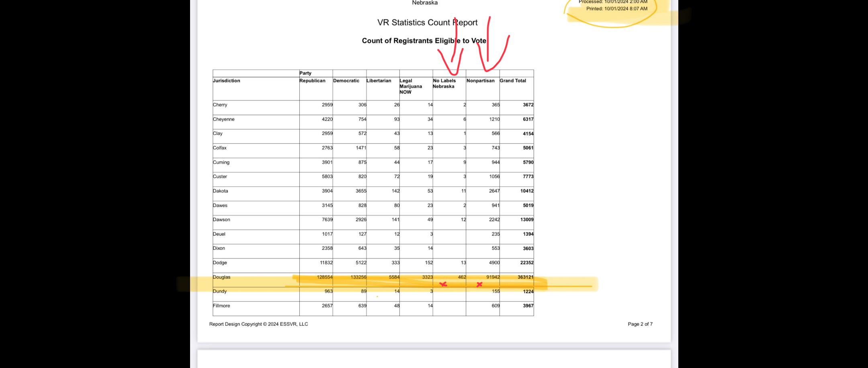Click Dakota Democratic count 3655
The height and width of the screenshot is (368, 868).
361,191
